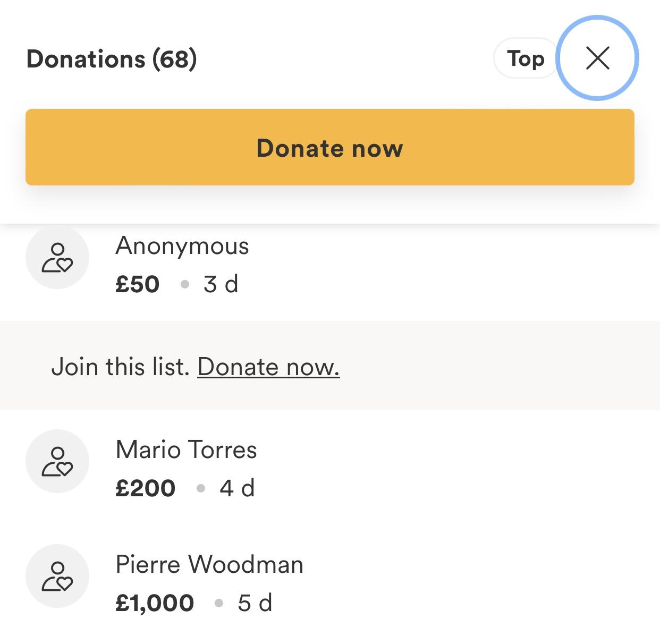The width and height of the screenshot is (660, 644).
Task: Select the Anonymous donor name
Action: click(x=182, y=246)
